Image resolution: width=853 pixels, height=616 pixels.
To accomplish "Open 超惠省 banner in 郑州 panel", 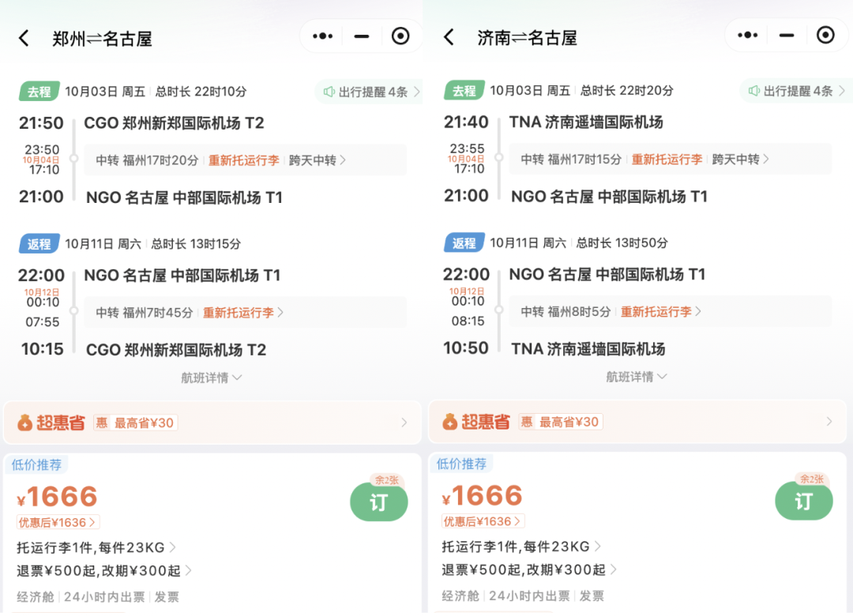I will coord(212,423).
